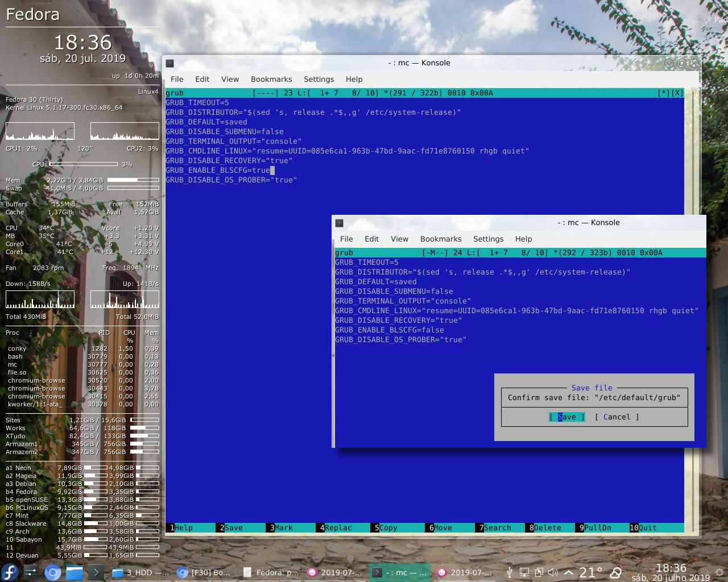The height and width of the screenshot is (582, 728).
Task: Click GRUB_TIMEOUT=5 line in back editor
Action: 197,102
